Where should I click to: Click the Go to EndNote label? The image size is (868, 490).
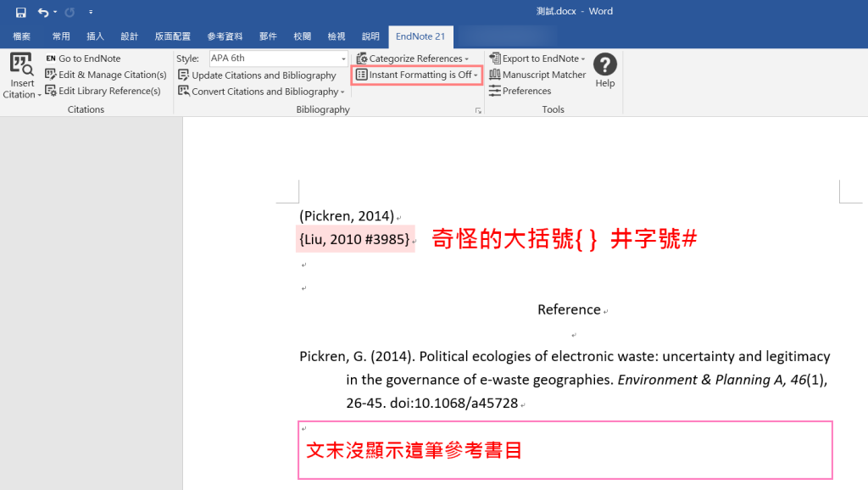click(90, 58)
